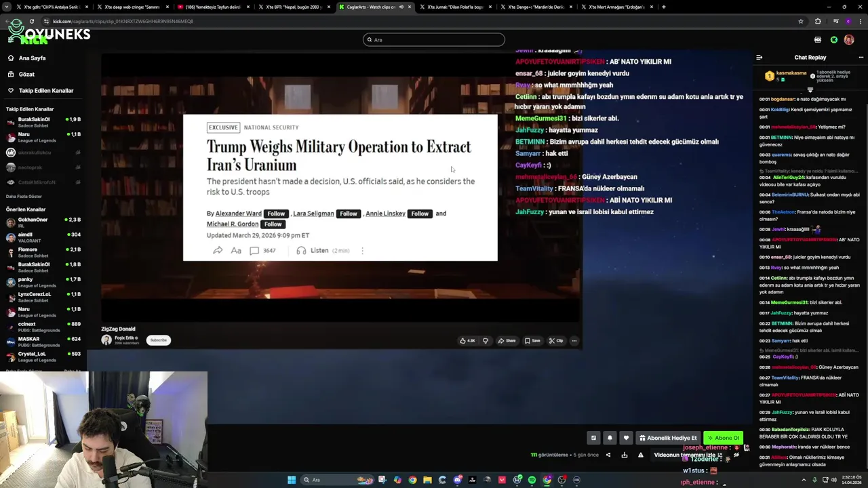This screenshot has height=488, width=868.
Task: Click Follow next to Alexander Ward
Action: tap(276, 213)
